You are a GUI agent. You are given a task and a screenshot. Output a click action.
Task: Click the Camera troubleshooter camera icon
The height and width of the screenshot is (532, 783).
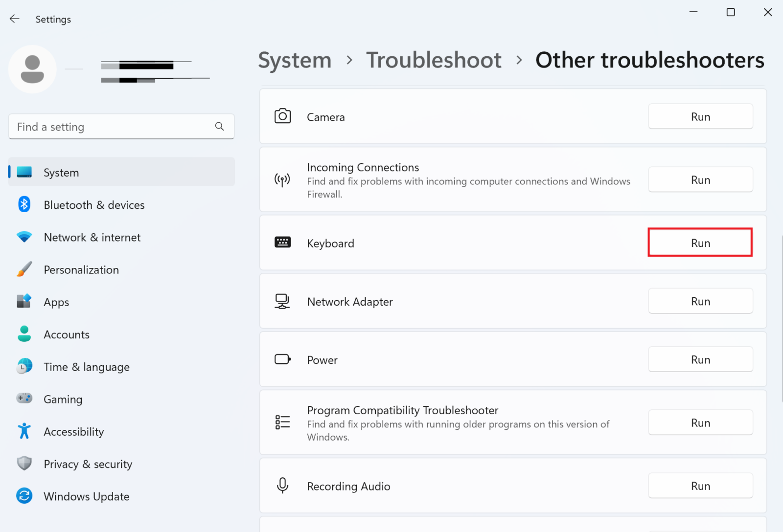pos(282,116)
